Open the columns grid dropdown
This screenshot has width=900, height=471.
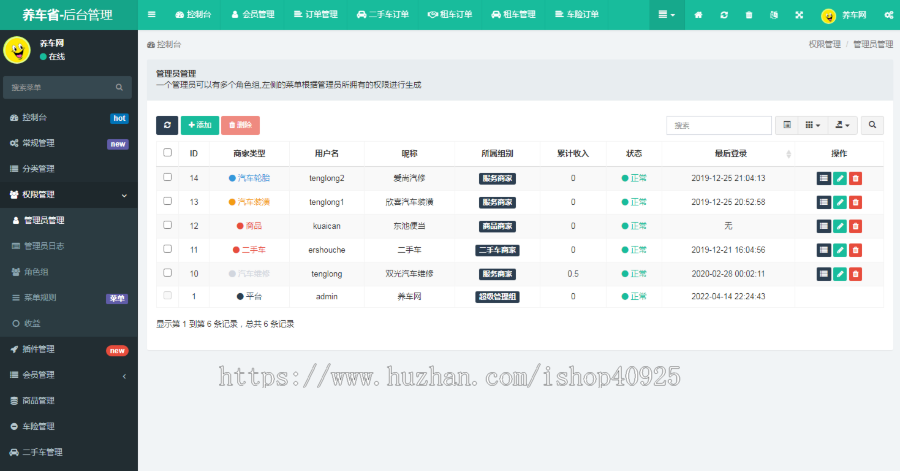point(813,125)
